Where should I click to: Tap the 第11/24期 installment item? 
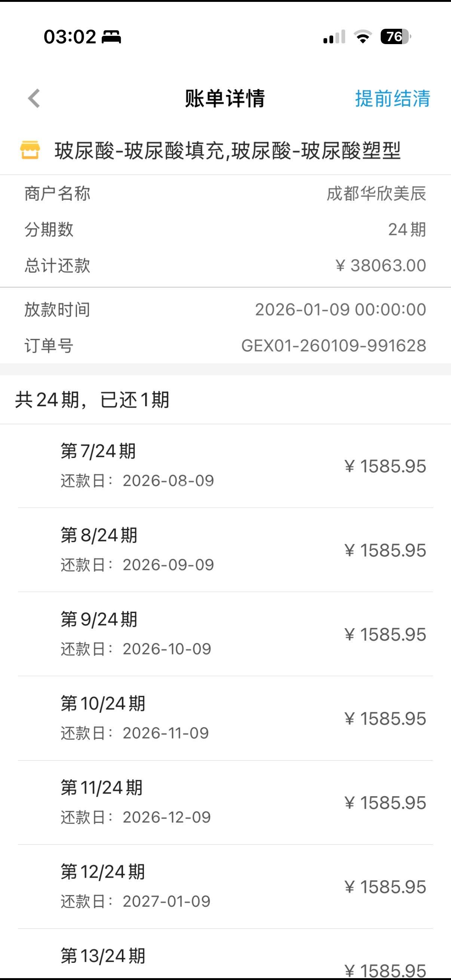pos(225,802)
